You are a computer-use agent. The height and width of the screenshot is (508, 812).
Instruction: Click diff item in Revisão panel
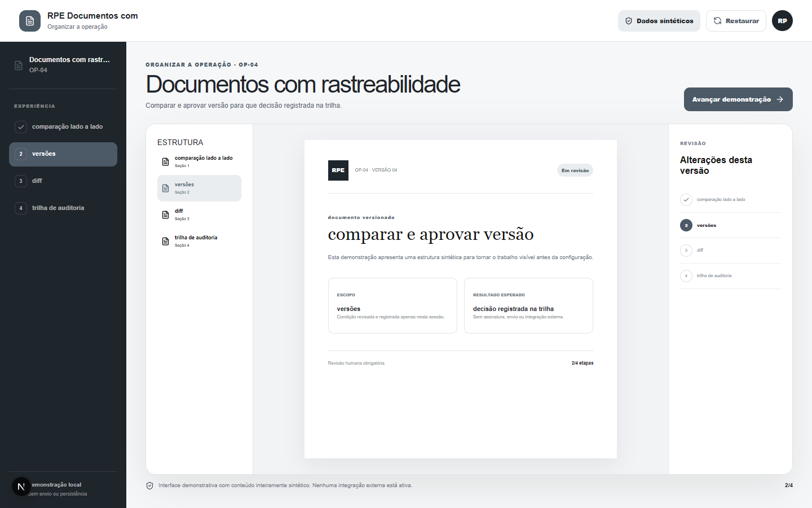click(730, 251)
